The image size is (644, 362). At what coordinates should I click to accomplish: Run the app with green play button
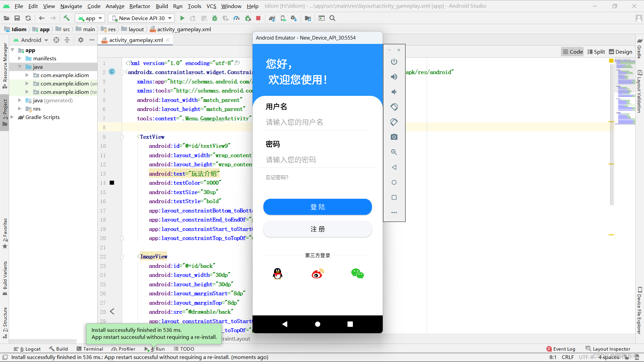(x=182, y=18)
